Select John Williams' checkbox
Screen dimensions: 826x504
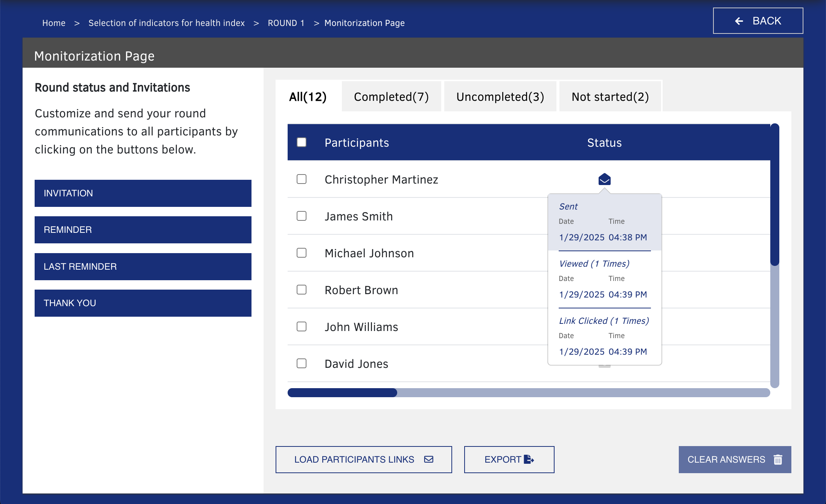[302, 326]
